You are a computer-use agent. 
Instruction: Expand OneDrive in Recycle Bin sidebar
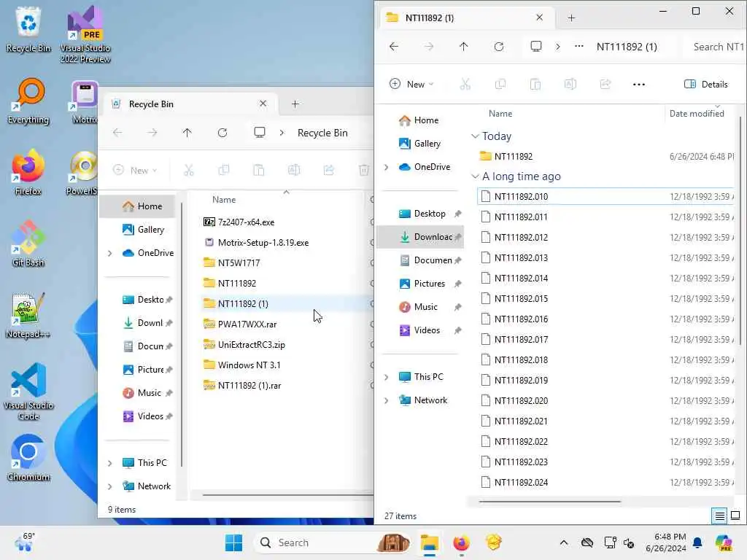pos(110,253)
